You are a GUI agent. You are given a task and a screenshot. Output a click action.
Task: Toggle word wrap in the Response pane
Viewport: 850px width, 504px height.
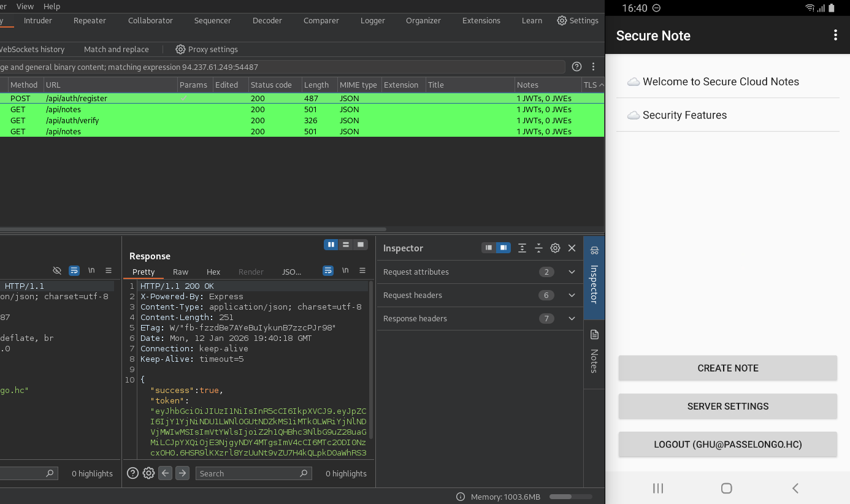[328, 270]
